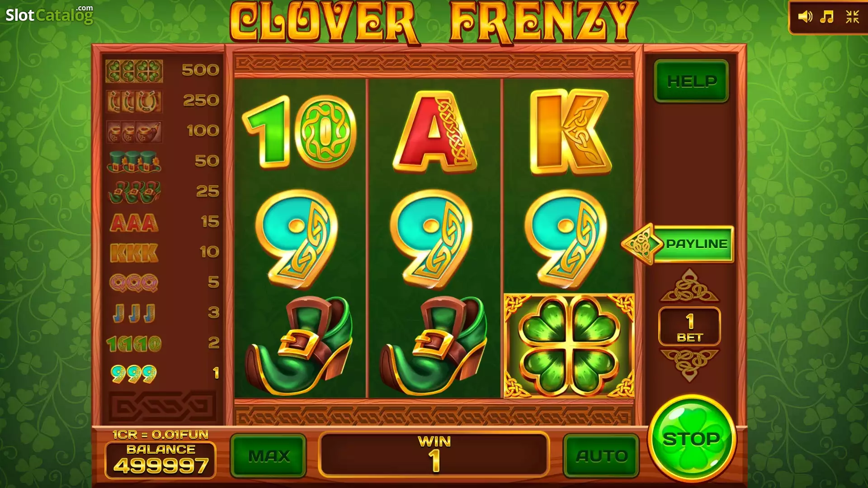The width and height of the screenshot is (868, 488).
Task: Click the horseshoe 250 paytable row
Action: (x=163, y=101)
